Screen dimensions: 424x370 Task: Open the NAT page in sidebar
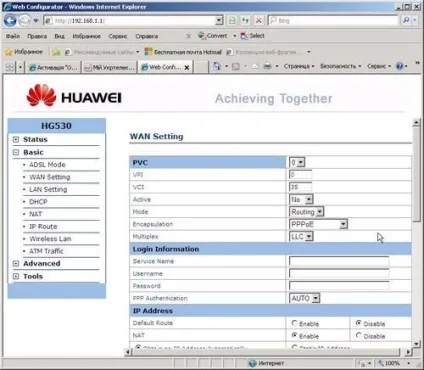coord(35,214)
